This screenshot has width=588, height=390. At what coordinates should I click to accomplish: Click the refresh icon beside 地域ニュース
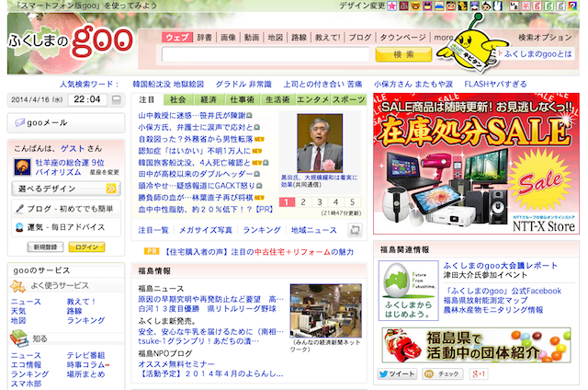coord(355,230)
